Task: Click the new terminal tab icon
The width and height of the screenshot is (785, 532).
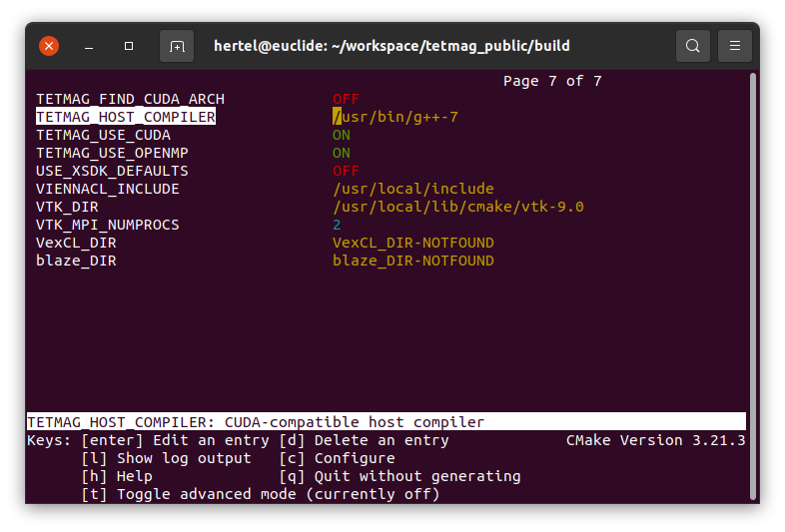Action: 177,46
